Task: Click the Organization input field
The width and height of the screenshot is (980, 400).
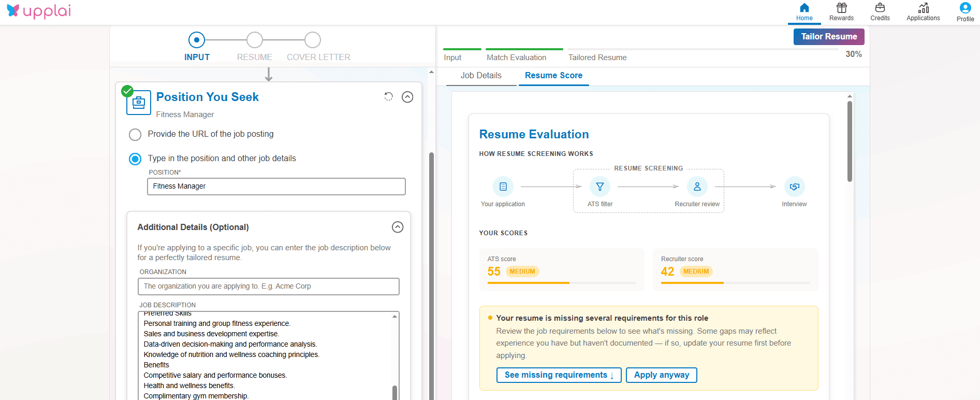Action: click(x=269, y=287)
